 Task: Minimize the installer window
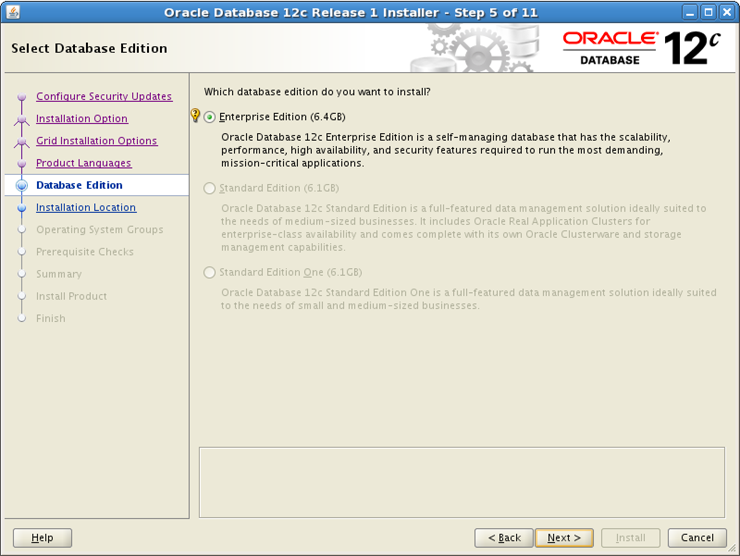click(690, 12)
